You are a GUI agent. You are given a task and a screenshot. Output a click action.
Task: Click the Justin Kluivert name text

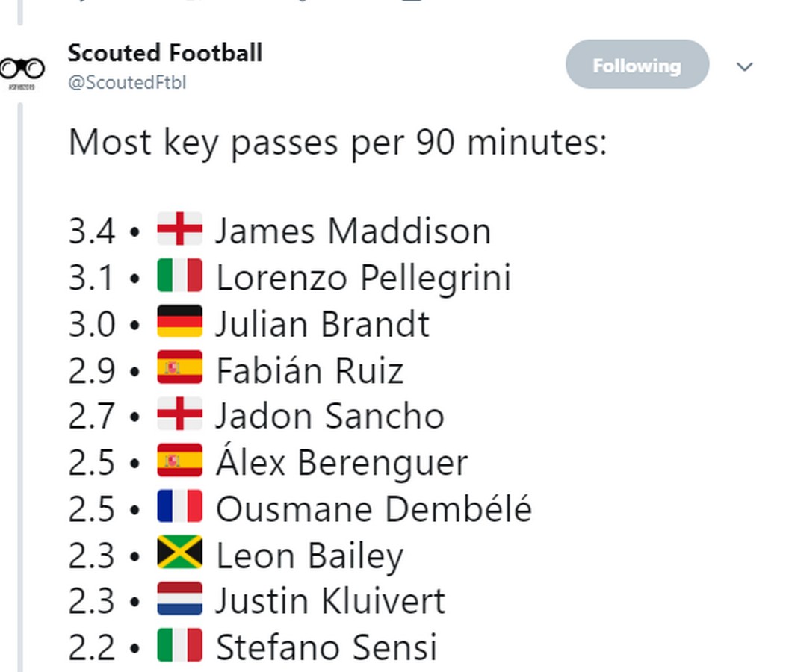point(330,601)
